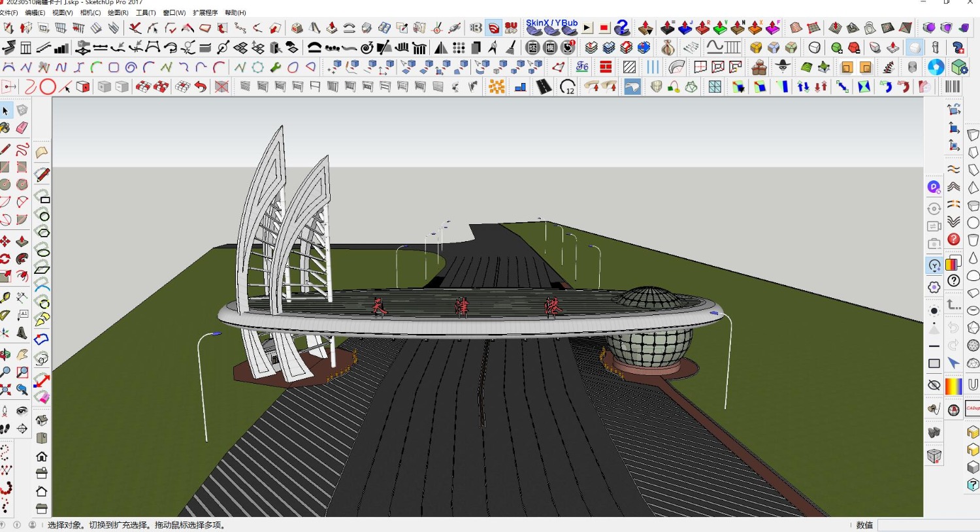Open the icon with red notification badge
Image resolution: width=980 pixels, height=532 pixels.
tap(568, 47)
